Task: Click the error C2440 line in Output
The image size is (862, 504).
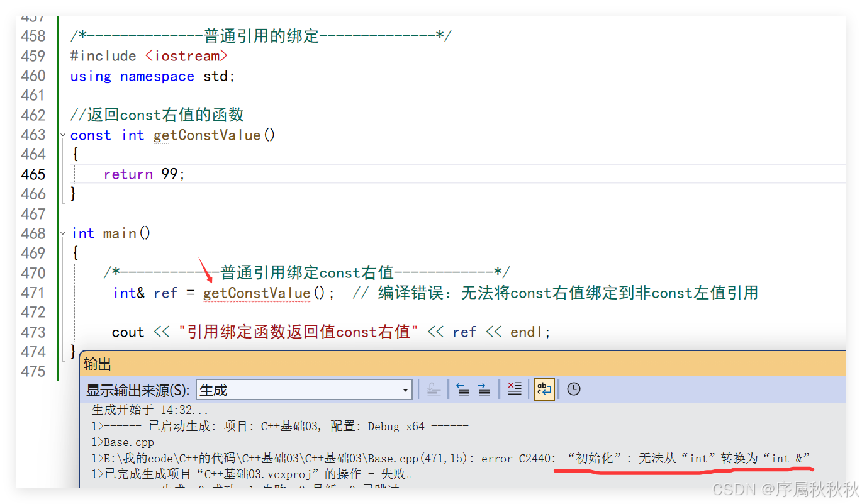Action: click(x=451, y=459)
